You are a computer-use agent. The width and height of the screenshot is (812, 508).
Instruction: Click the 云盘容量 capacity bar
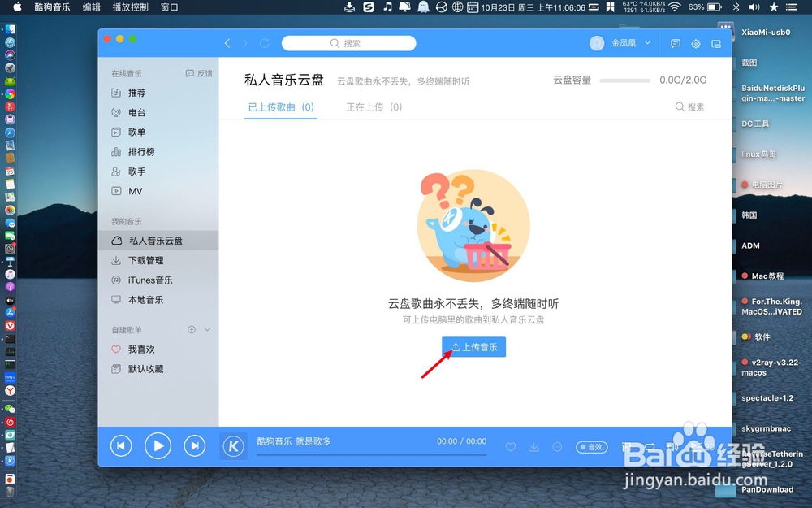[x=624, y=80]
